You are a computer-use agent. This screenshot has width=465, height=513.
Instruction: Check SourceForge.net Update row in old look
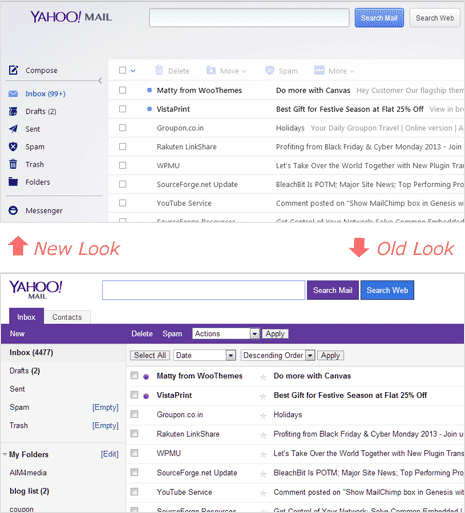tap(134, 472)
